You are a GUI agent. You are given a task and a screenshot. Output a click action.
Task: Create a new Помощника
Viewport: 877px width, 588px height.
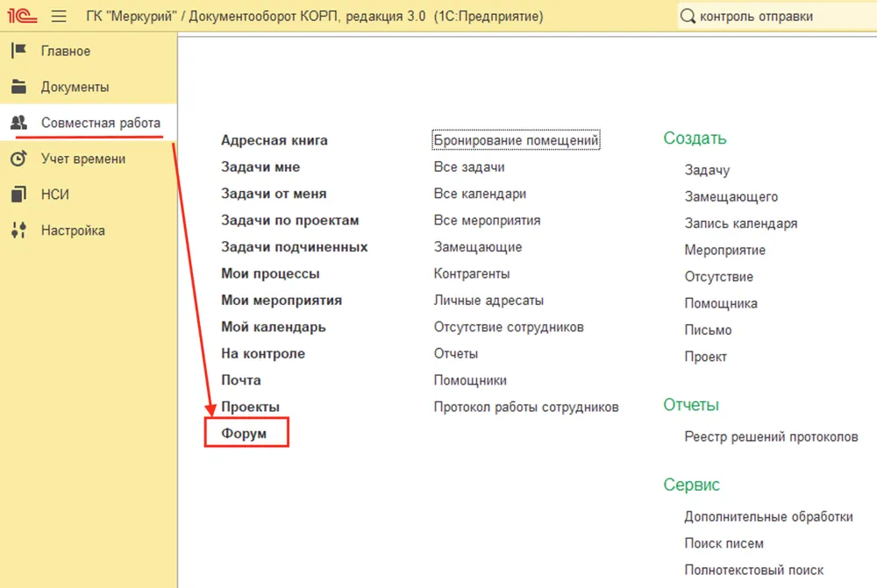click(721, 303)
